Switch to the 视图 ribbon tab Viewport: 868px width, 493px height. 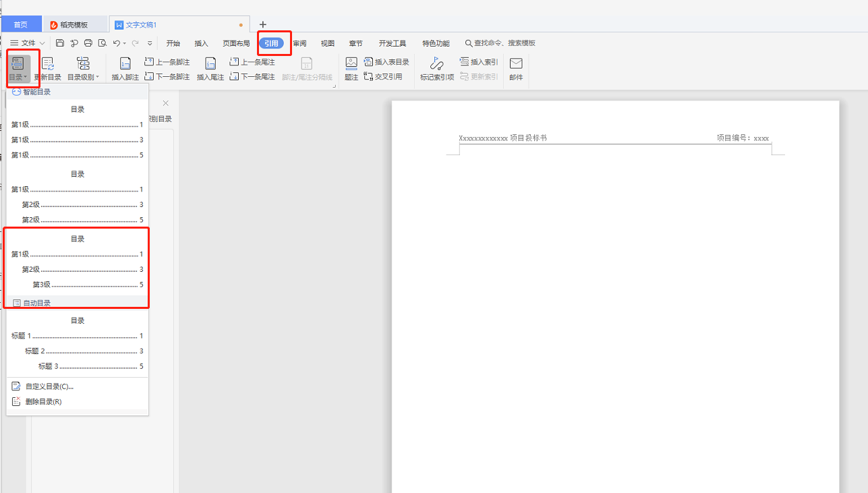click(x=328, y=43)
